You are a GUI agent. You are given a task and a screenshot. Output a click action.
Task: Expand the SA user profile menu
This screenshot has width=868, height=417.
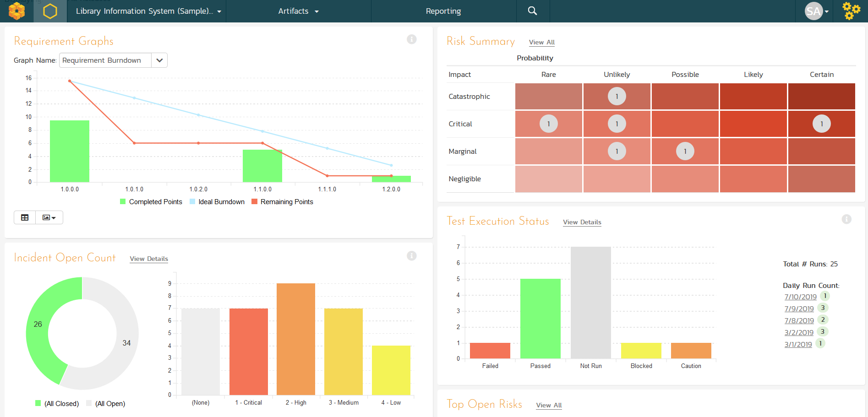816,11
